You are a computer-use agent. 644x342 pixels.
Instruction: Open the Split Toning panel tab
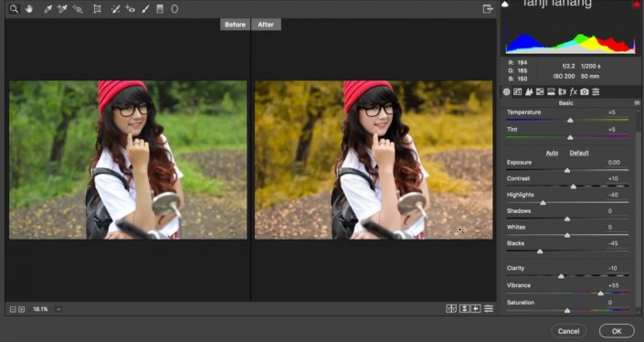pyautogui.click(x=551, y=91)
